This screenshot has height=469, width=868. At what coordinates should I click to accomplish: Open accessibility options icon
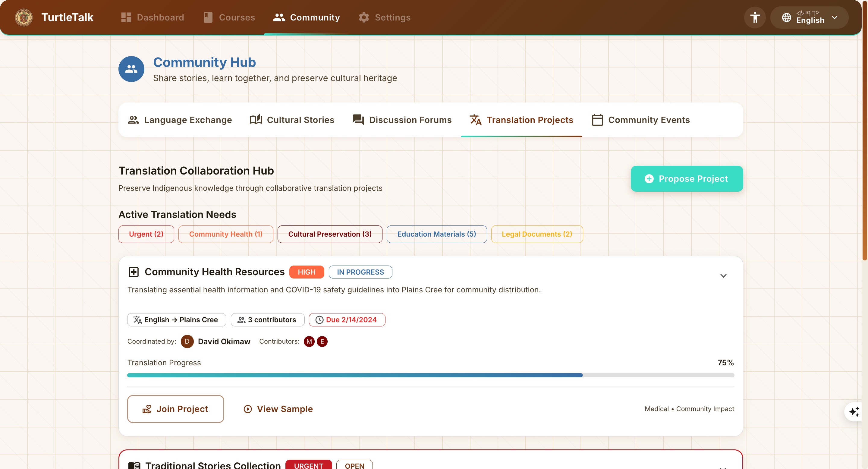[755, 17]
